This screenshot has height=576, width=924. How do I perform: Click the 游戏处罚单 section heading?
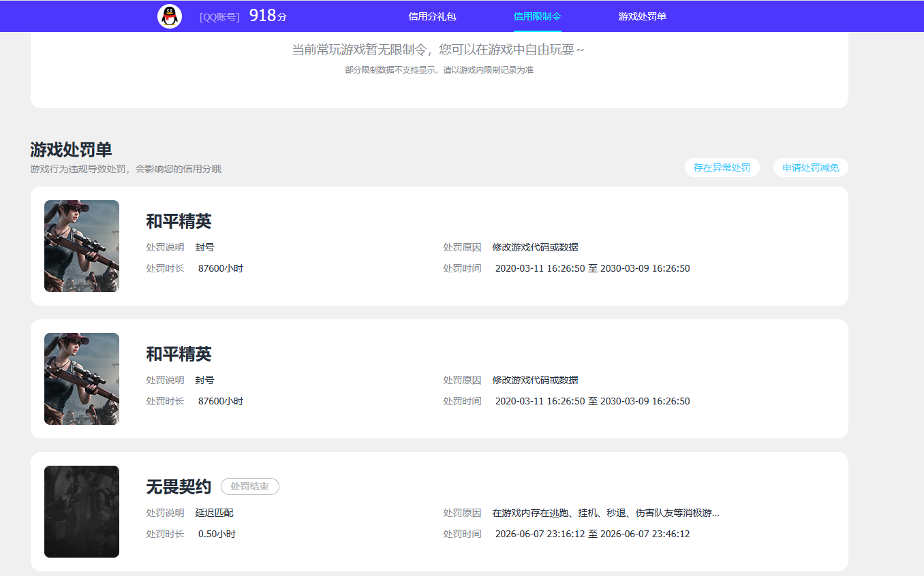[71, 150]
